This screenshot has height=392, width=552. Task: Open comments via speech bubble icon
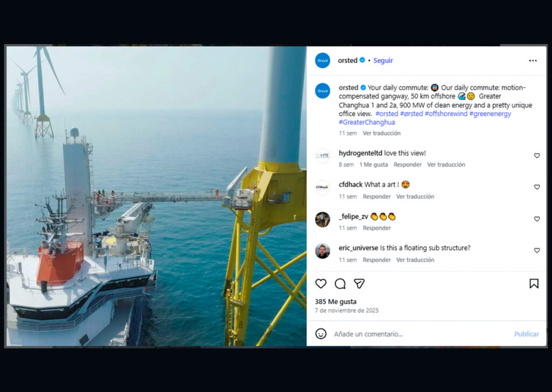click(340, 284)
